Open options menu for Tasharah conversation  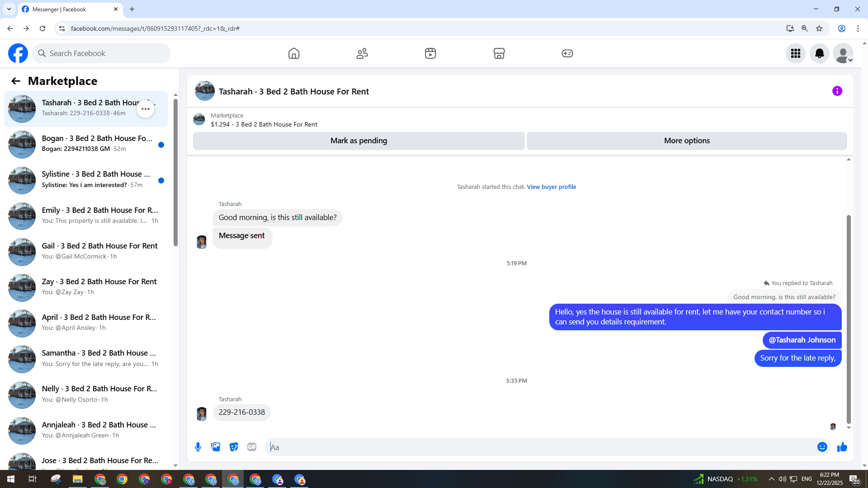pyautogui.click(x=145, y=109)
